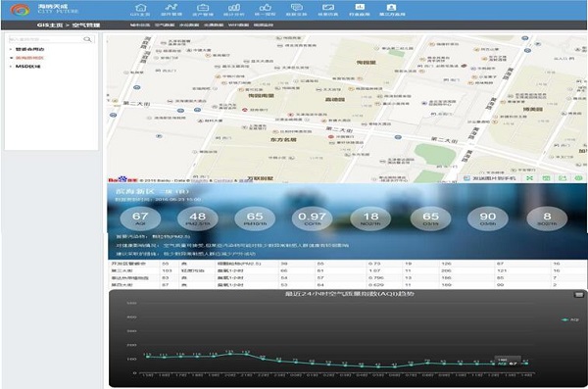This screenshot has width=588, height=389.
Task: Select the bar chart statistics icon
Action: pos(234,7)
